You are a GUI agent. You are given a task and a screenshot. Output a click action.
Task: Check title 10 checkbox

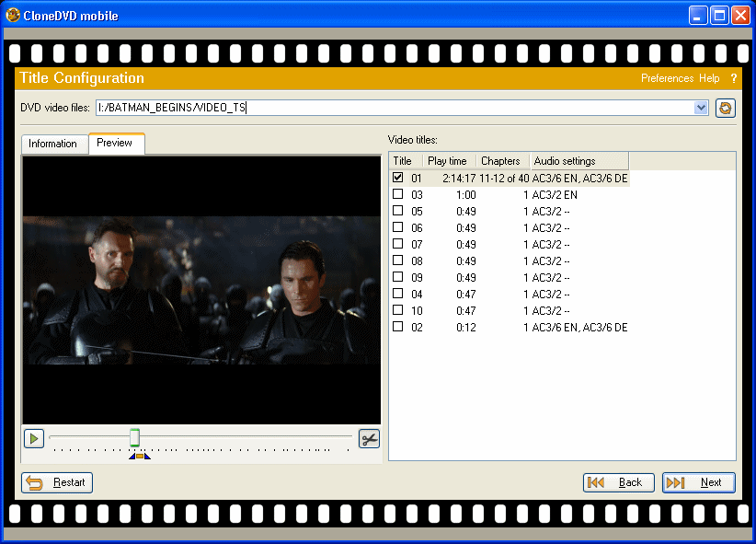coord(397,310)
